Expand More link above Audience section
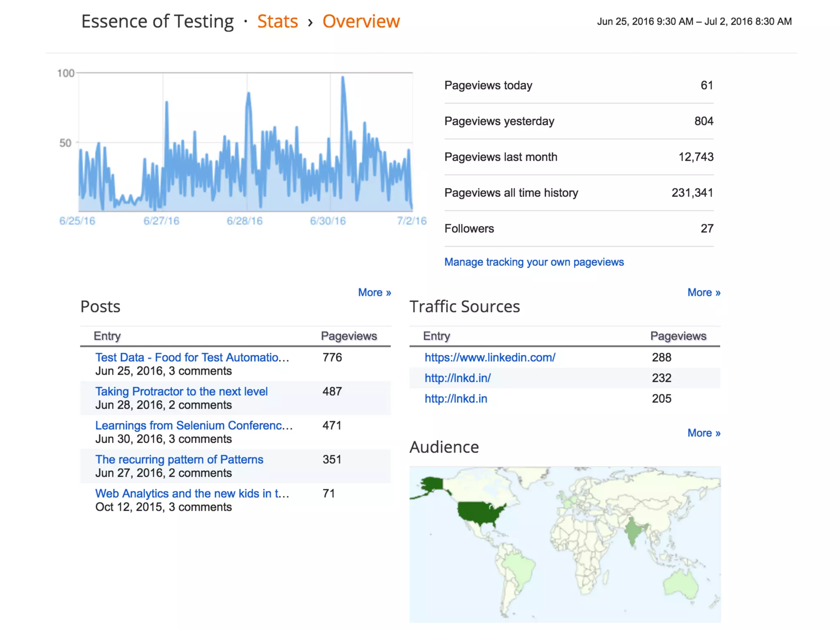Viewport: 840px width, 630px height. [703, 433]
